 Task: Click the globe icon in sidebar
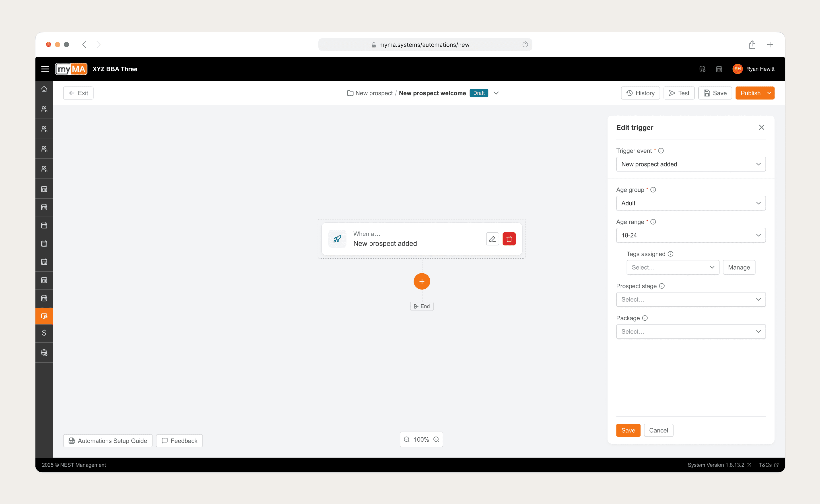[x=44, y=353]
